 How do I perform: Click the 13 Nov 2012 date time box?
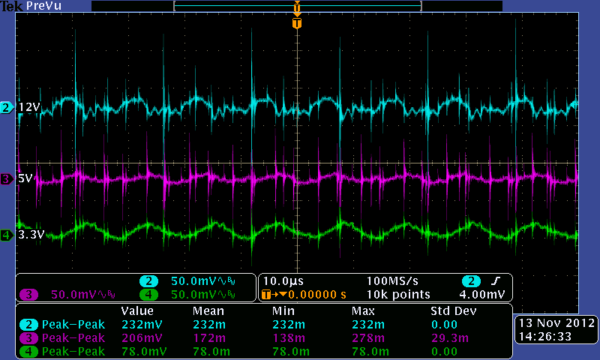[556, 330]
